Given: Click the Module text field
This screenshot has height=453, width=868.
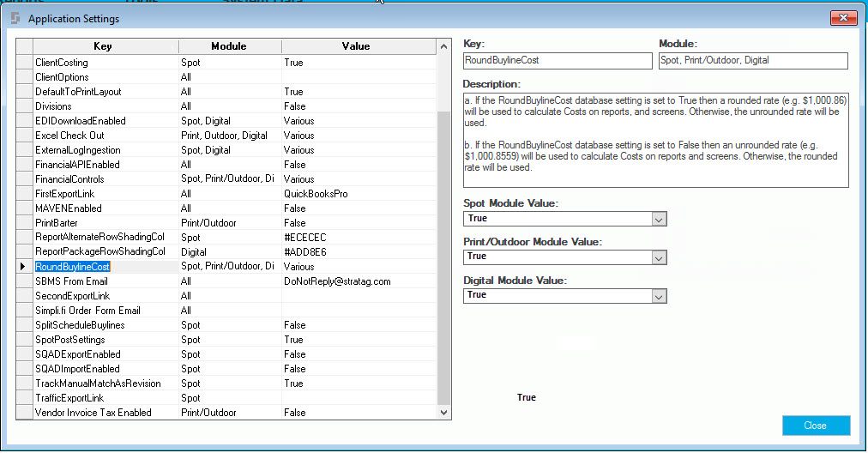Looking at the screenshot, I should click(x=753, y=60).
